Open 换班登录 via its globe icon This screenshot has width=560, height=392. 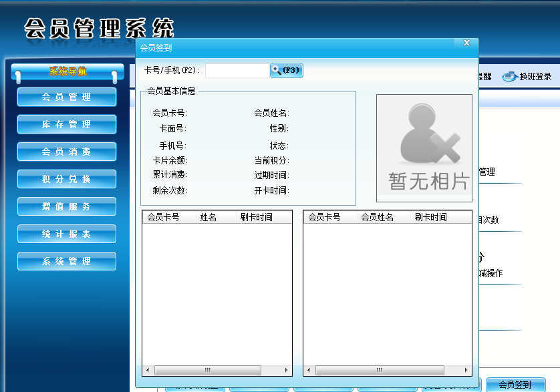509,77
